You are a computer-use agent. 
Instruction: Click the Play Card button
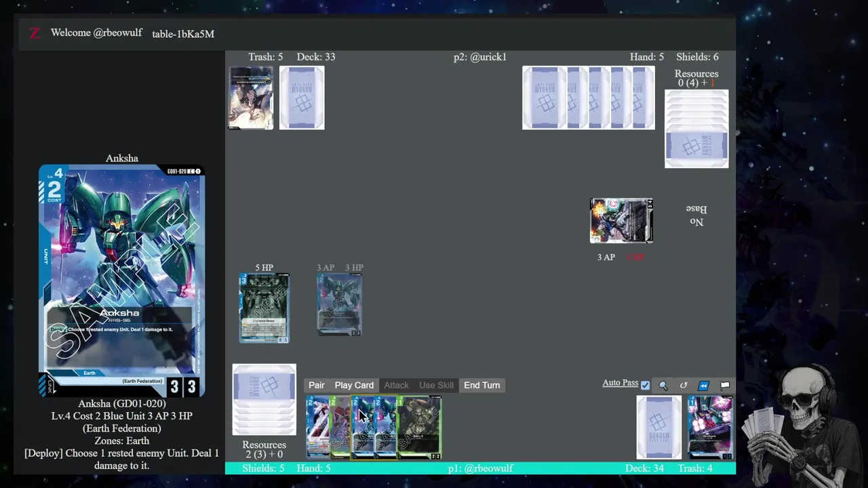coord(354,385)
